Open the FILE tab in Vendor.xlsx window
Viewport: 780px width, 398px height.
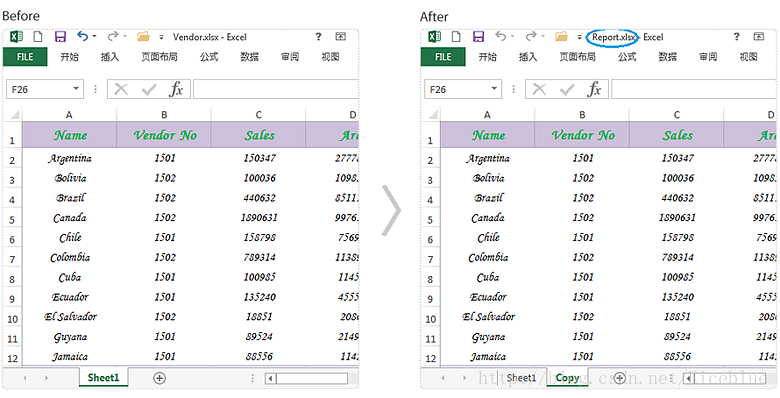point(25,57)
